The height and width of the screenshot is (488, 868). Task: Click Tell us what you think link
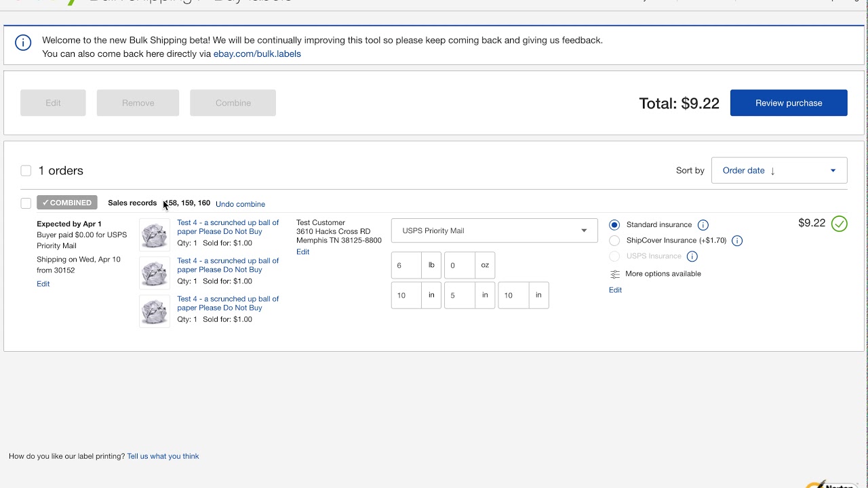[x=163, y=456]
